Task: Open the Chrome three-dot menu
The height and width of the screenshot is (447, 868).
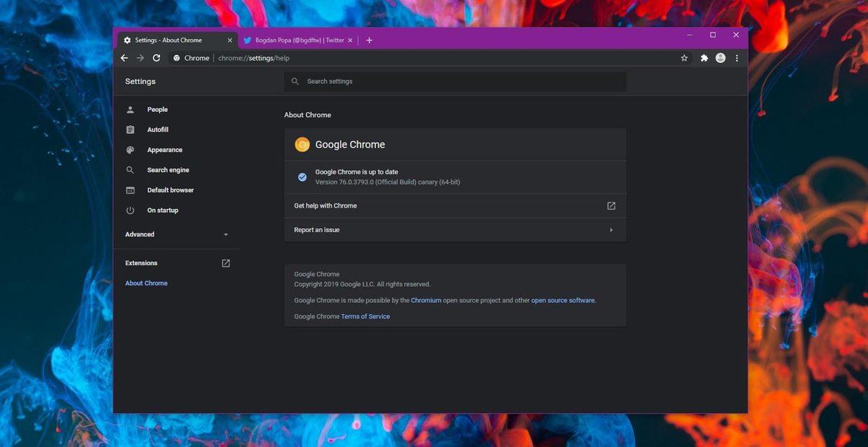Action: [x=736, y=58]
